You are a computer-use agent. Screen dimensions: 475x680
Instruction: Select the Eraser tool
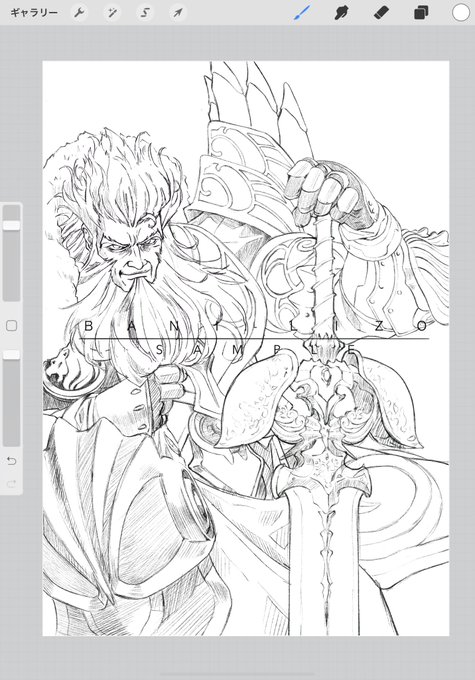[381, 13]
